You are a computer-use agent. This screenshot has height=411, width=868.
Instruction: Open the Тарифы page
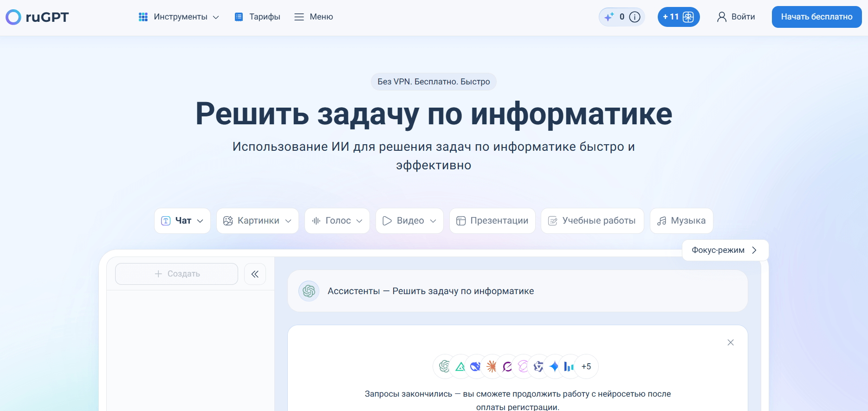point(258,17)
